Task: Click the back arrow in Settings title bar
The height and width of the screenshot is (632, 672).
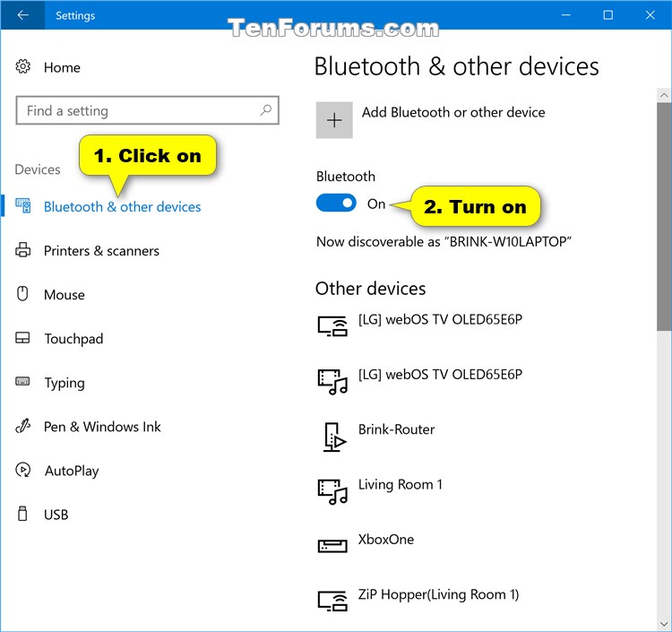Action: pos(22,15)
